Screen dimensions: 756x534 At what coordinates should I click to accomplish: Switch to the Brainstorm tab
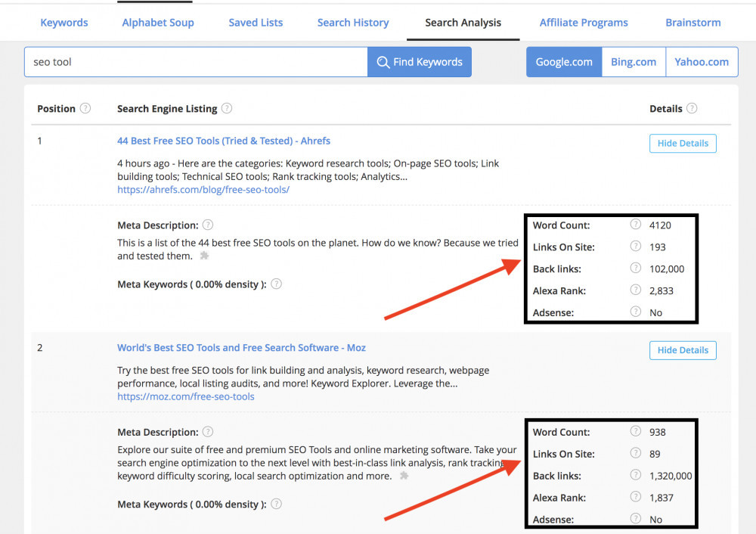[692, 23]
